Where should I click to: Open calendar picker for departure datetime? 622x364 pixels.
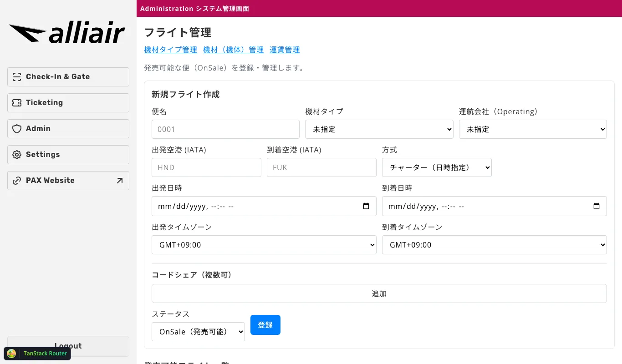(366, 206)
